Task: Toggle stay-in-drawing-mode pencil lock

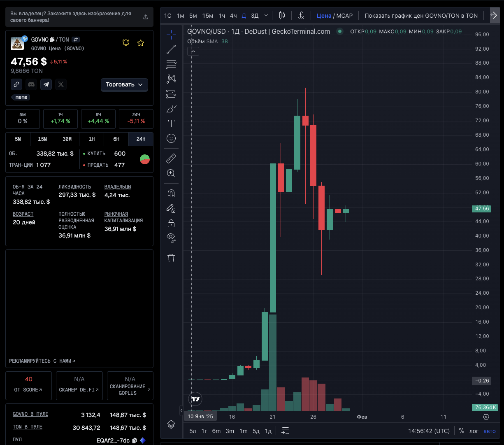Action: (171, 208)
